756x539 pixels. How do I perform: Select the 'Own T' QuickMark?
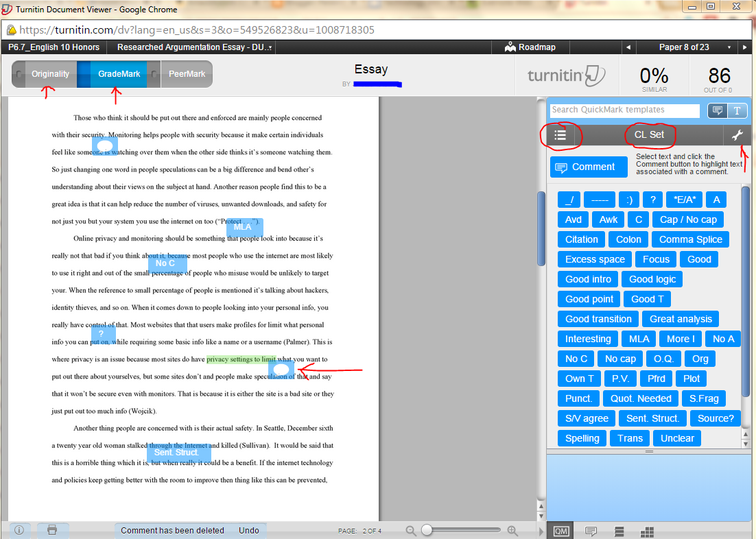pyautogui.click(x=579, y=379)
